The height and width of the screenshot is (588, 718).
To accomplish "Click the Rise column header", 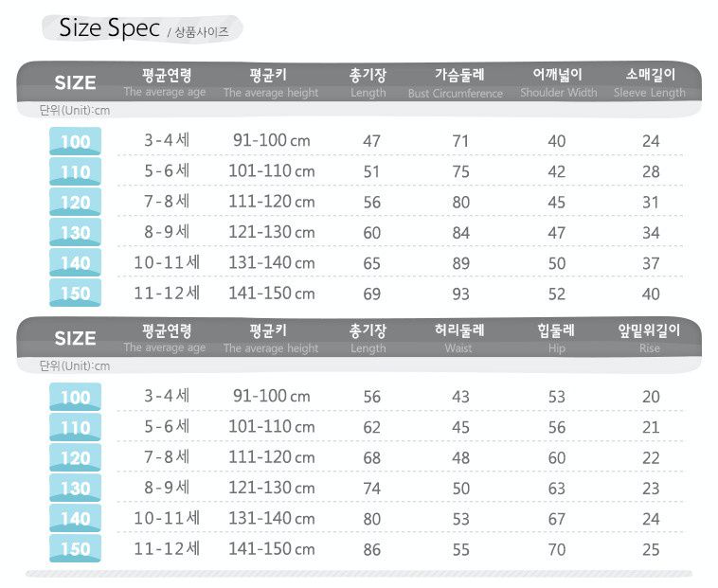I will (x=650, y=338).
